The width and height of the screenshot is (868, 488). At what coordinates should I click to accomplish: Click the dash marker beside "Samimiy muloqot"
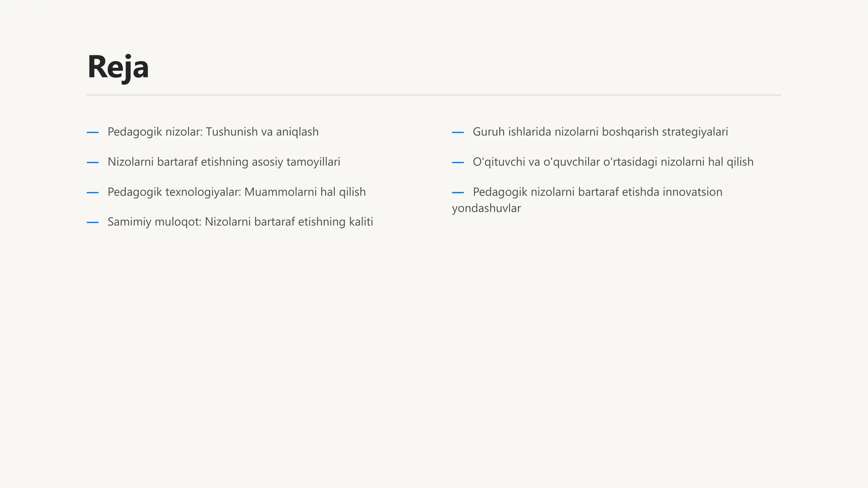tap(93, 223)
